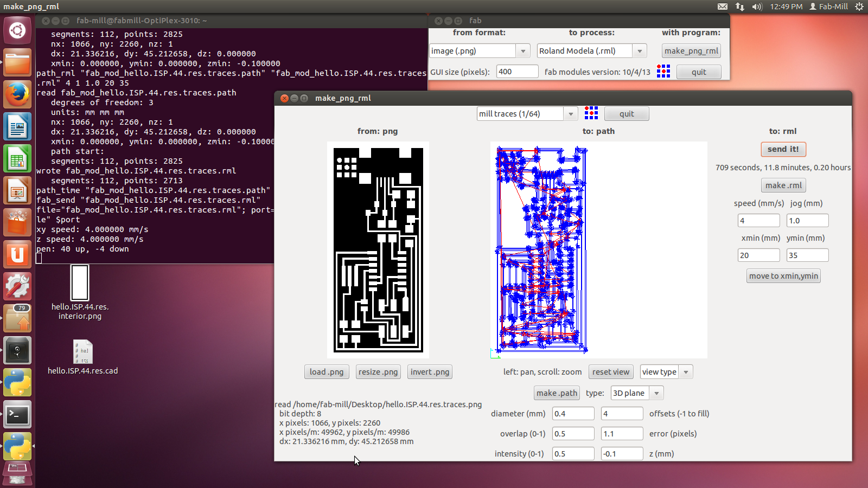Open the Roland Modela (.rml) process dropdown

coord(640,51)
